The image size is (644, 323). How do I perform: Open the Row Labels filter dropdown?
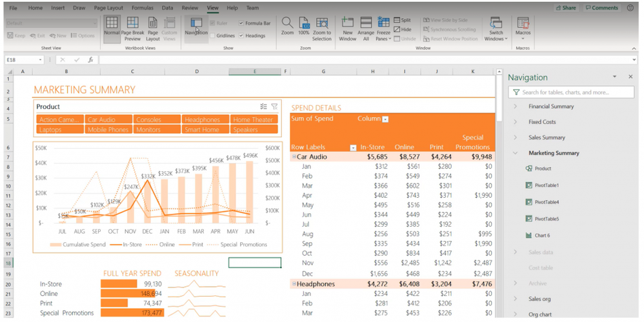[353, 148]
